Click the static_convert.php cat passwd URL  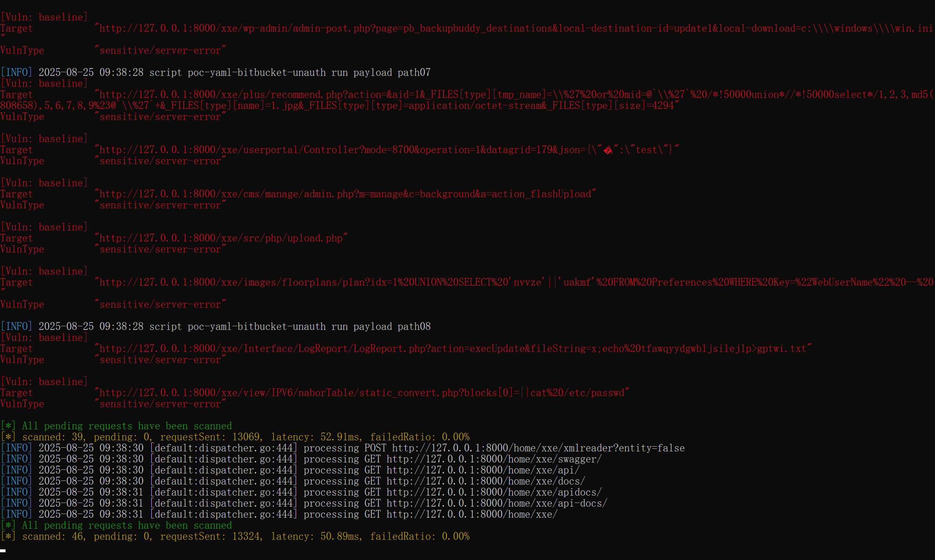[x=362, y=393]
